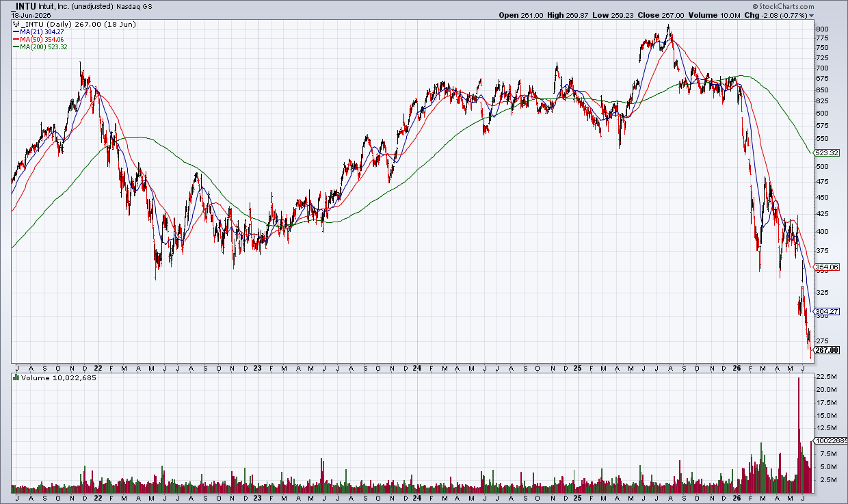Click the 'Chg -2.08 (-0.77%)' value

[x=776, y=15]
